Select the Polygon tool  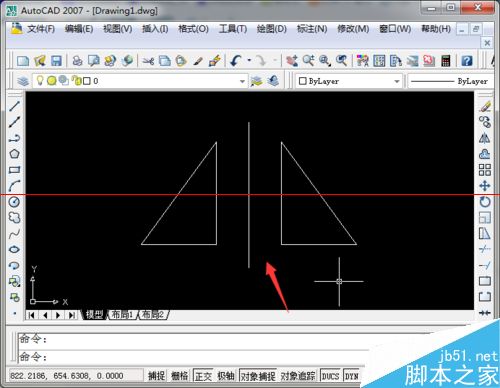point(14,154)
